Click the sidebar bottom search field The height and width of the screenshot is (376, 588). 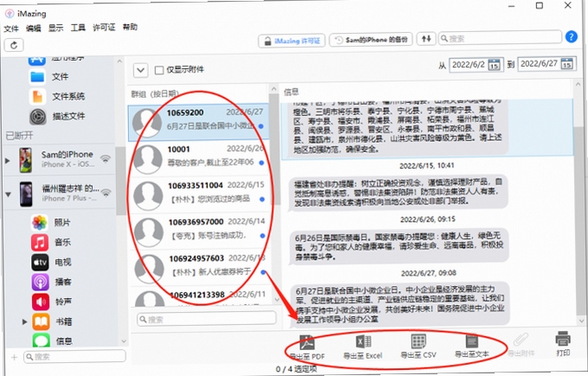coord(74,356)
